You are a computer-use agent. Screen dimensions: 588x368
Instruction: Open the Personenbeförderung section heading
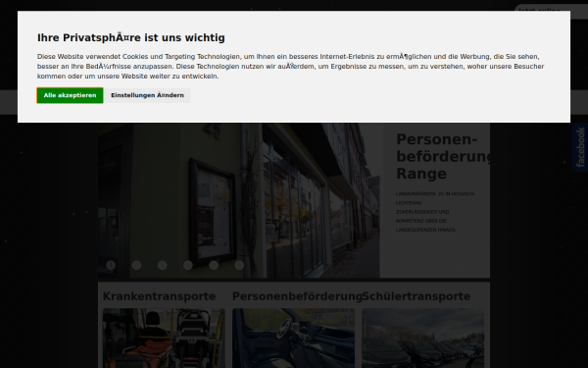click(297, 296)
